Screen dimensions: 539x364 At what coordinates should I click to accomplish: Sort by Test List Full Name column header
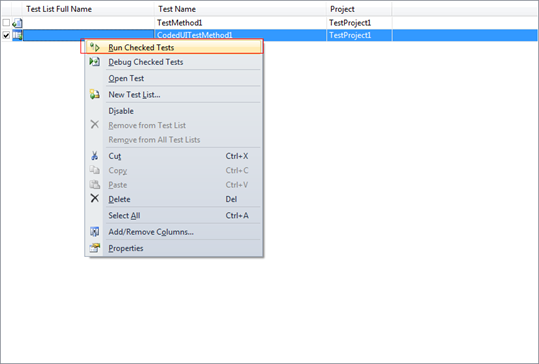[89, 9]
